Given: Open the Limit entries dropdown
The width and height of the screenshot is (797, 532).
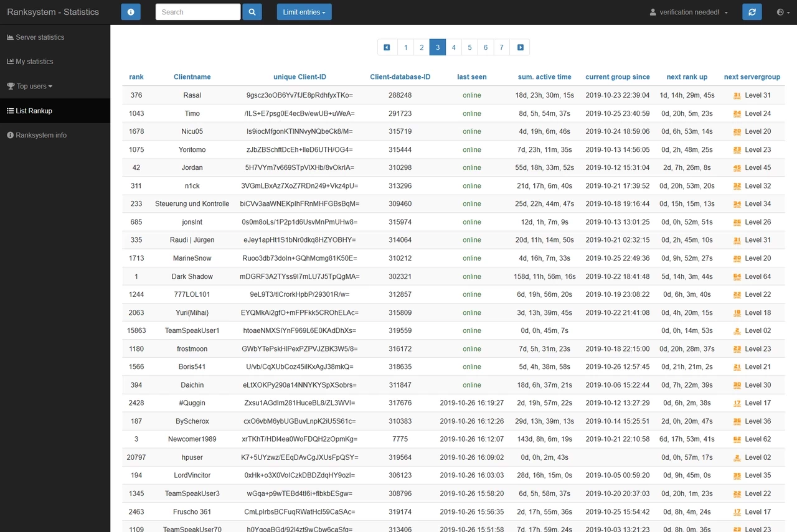Looking at the screenshot, I should 304,12.
